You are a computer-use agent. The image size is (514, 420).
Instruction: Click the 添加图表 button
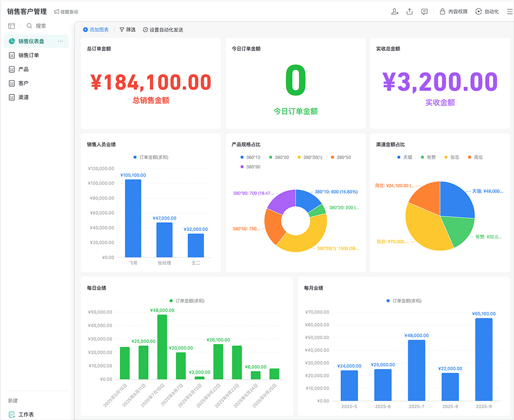95,29
